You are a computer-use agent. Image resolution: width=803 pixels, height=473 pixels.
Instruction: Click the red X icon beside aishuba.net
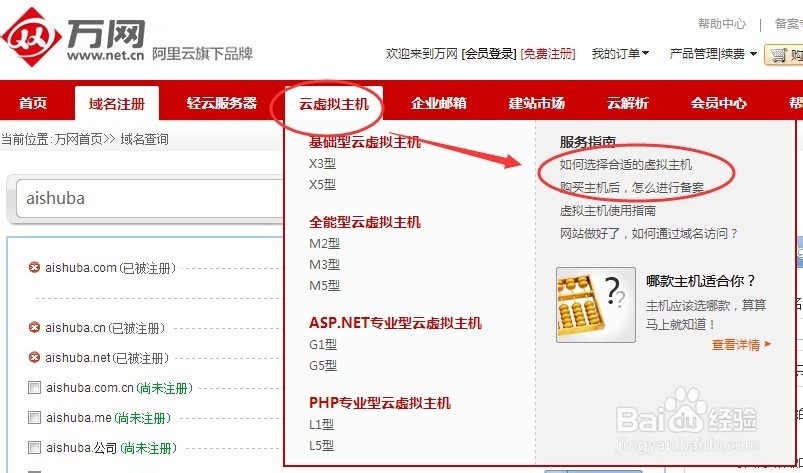[x=34, y=357]
